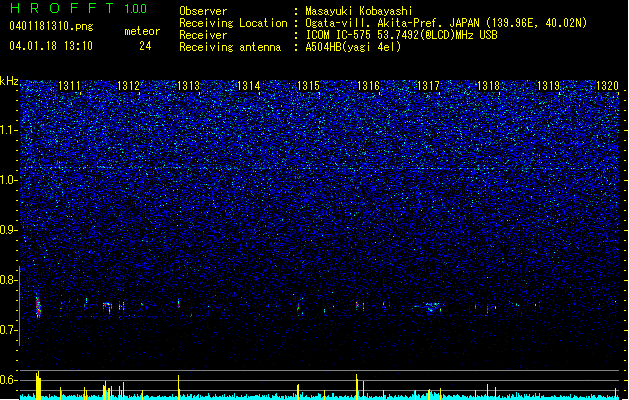Click the 0.9 kHz frequency tick label
The image size is (629, 400).
[9, 230]
